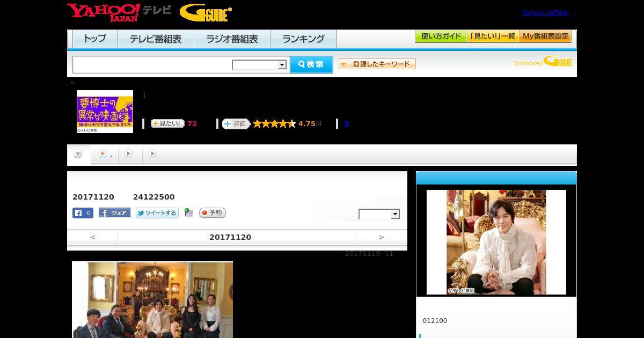Click the Facebook like count button
This screenshot has width=644, height=338.
pyautogui.click(x=83, y=213)
